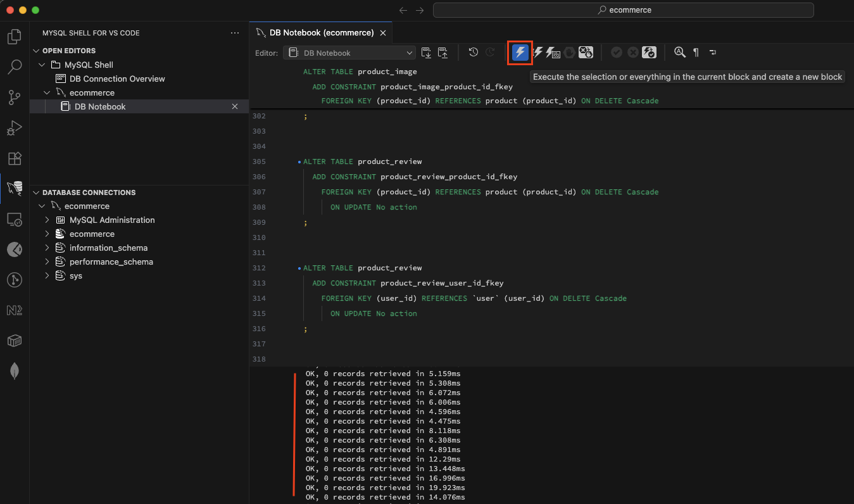Execute the full script with lightning icon

[538, 53]
